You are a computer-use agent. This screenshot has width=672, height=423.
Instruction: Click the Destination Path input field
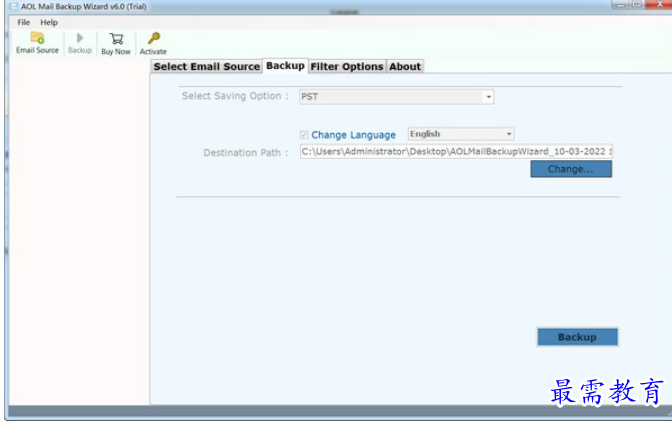click(x=456, y=151)
